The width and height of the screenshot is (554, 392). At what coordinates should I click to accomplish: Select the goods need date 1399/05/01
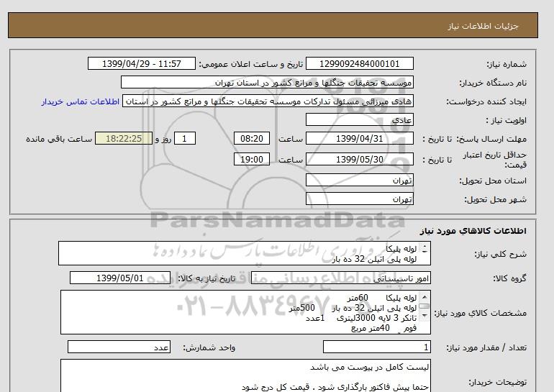pyautogui.click(x=120, y=278)
